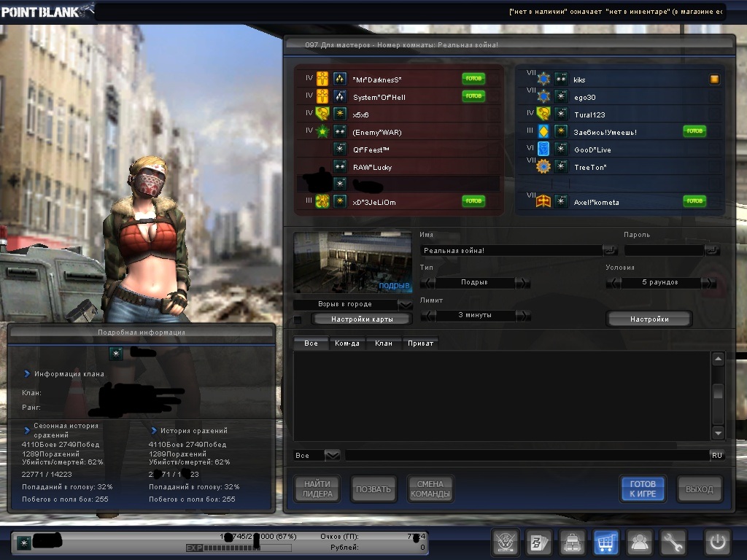The height and width of the screenshot is (560, 747).
Task: Open the Все chat channel dropdown
Action: [332, 455]
